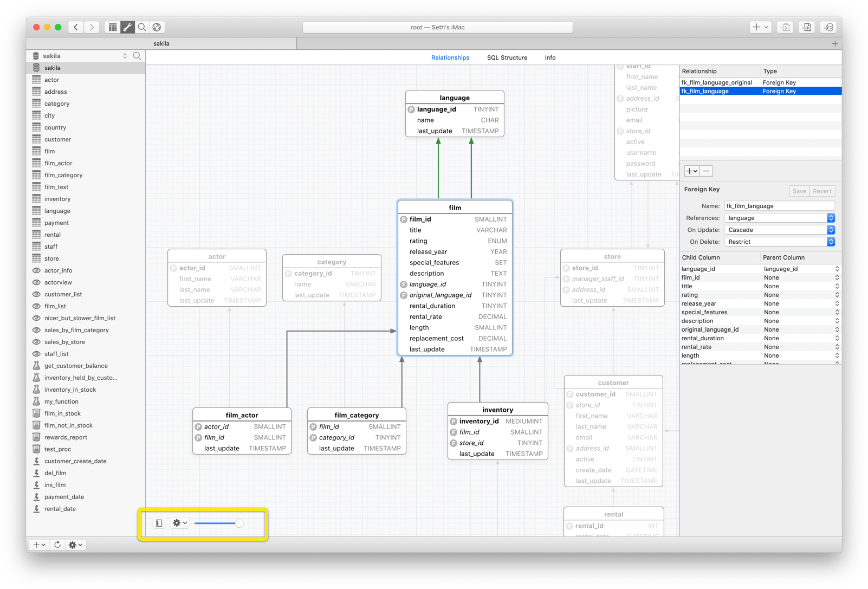Image resolution: width=868 pixels, height=589 pixels.
Task: Click the new tab plus icon
Action: 834,43
